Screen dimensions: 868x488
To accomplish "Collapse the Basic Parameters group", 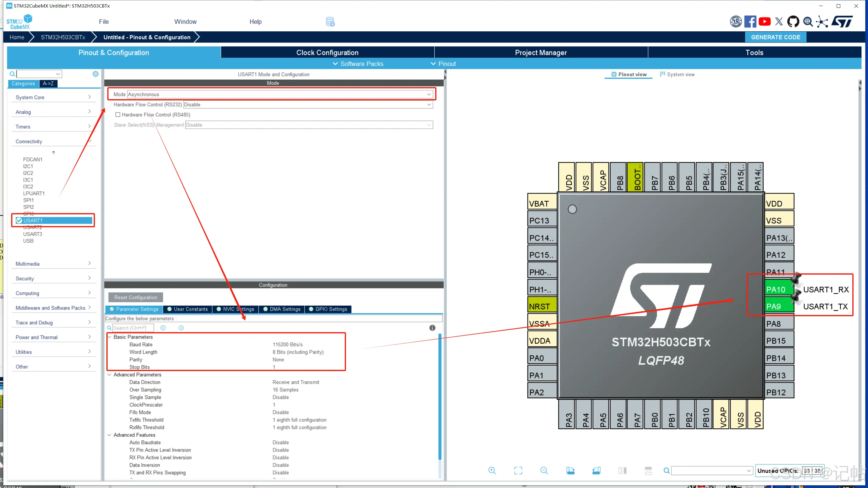I will coord(109,337).
